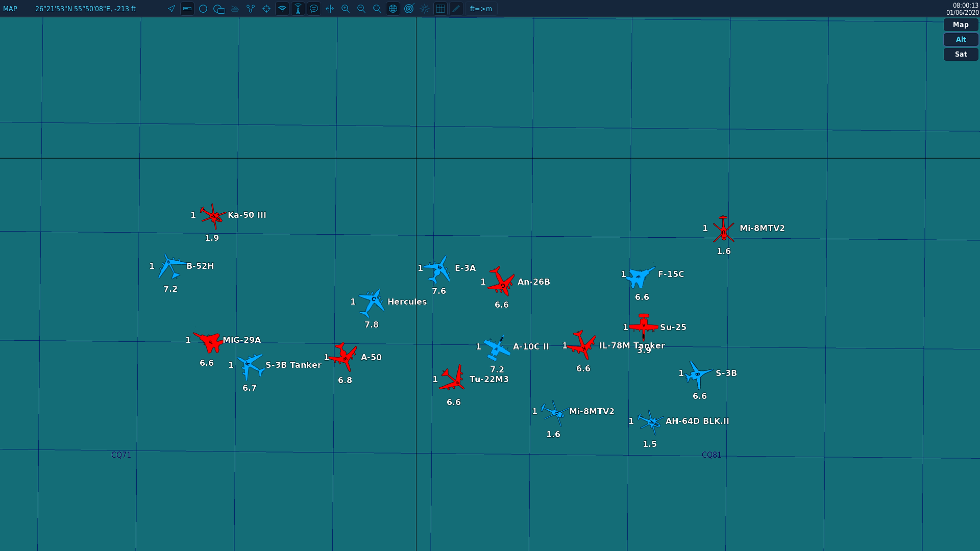This screenshot has height=551, width=980.
Task: Click the speech bubble message icon
Action: 314,9
